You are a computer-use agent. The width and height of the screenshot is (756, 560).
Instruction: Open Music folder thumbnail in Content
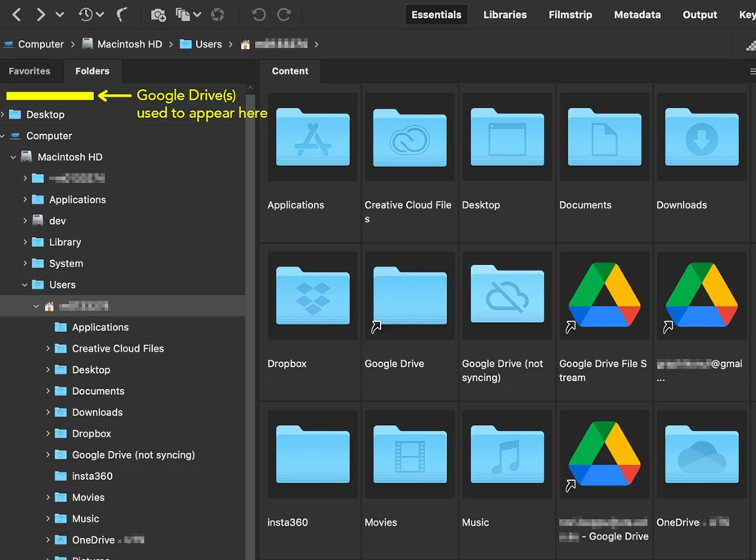508,455
